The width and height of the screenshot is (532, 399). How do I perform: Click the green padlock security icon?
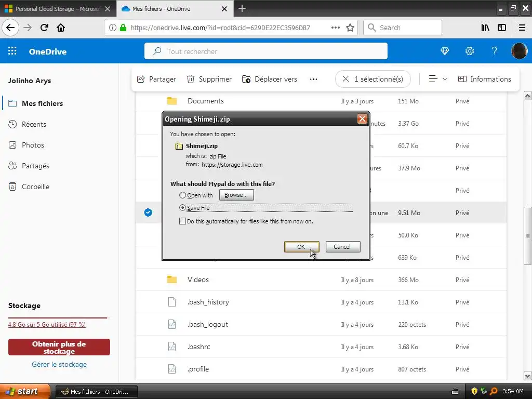123,28
